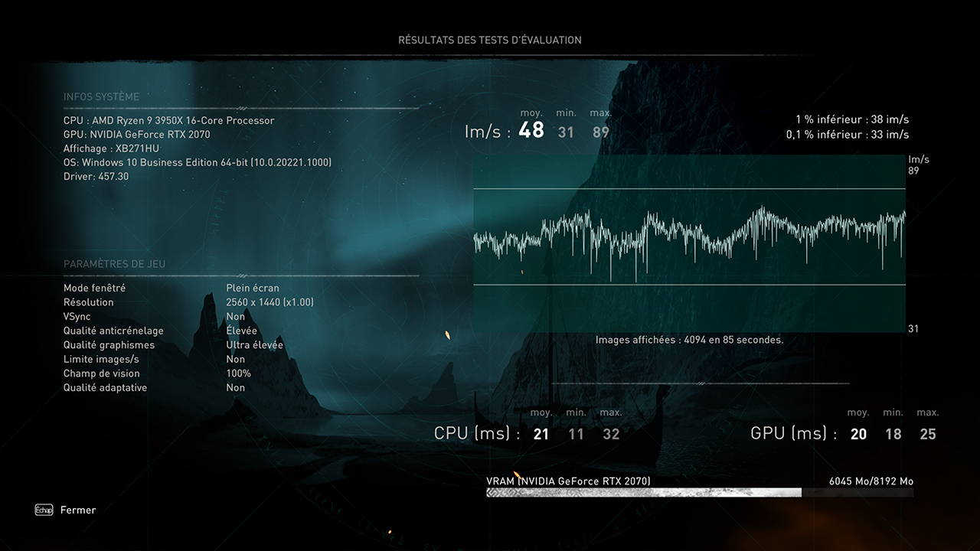The height and width of the screenshot is (551, 980).
Task: Toggle the Limite images/s Non value
Action: pyautogui.click(x=235, y=360)
